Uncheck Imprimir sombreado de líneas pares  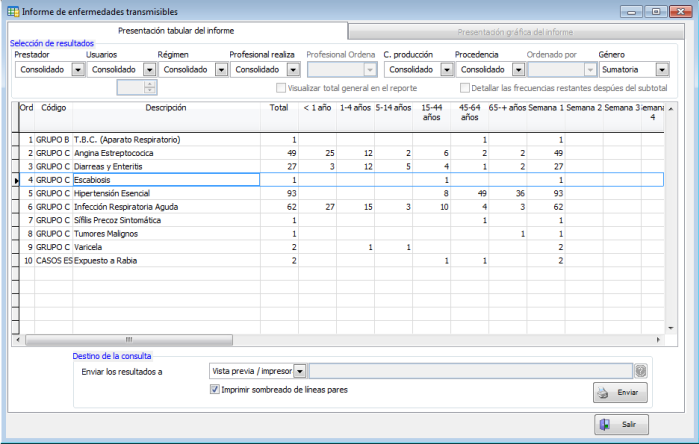coord(214,390)
